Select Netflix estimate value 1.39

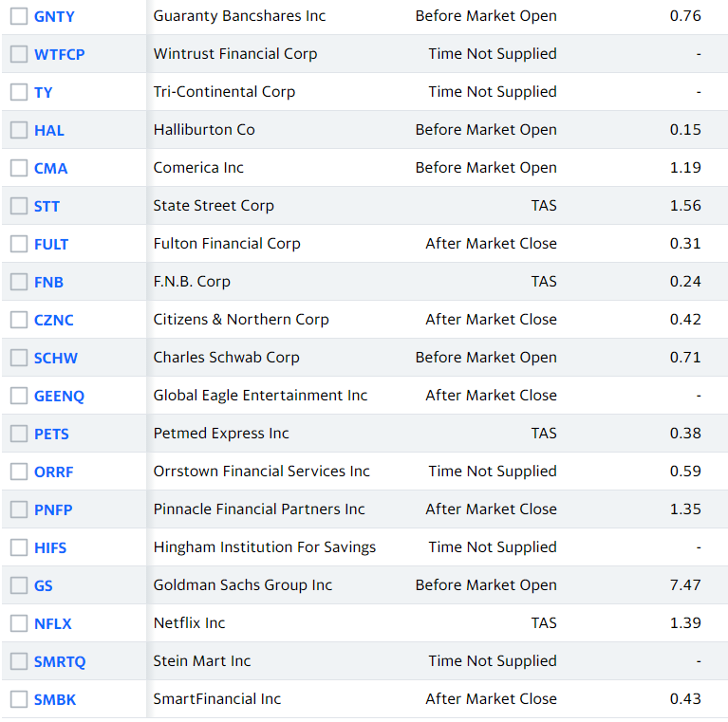point(685,623)
